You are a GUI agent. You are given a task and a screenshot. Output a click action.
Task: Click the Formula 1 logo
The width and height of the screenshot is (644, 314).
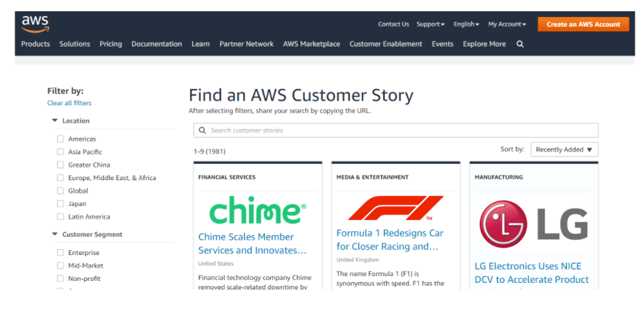[x=396, y=208]
